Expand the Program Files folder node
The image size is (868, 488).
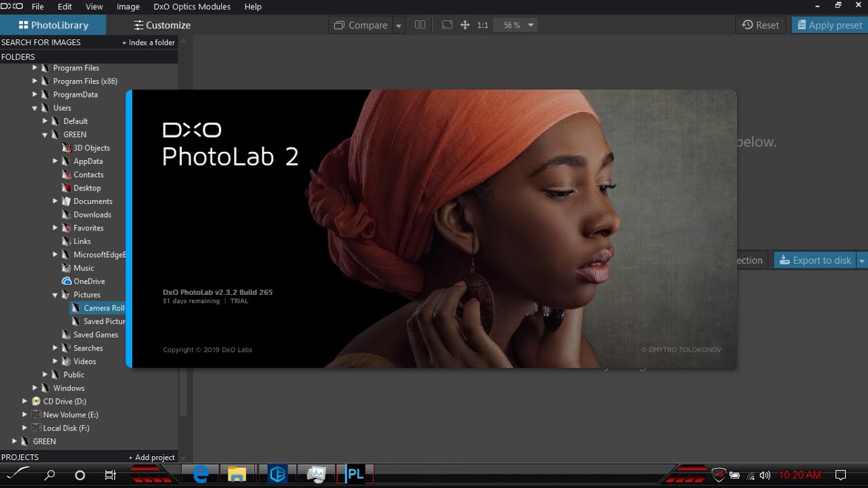click(35, 68)
